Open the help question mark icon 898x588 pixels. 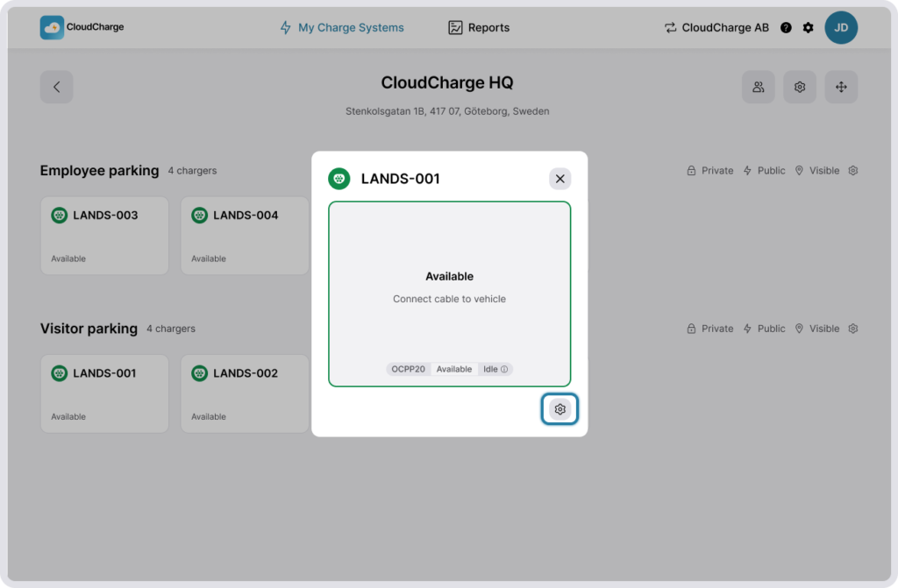point(786,27)
